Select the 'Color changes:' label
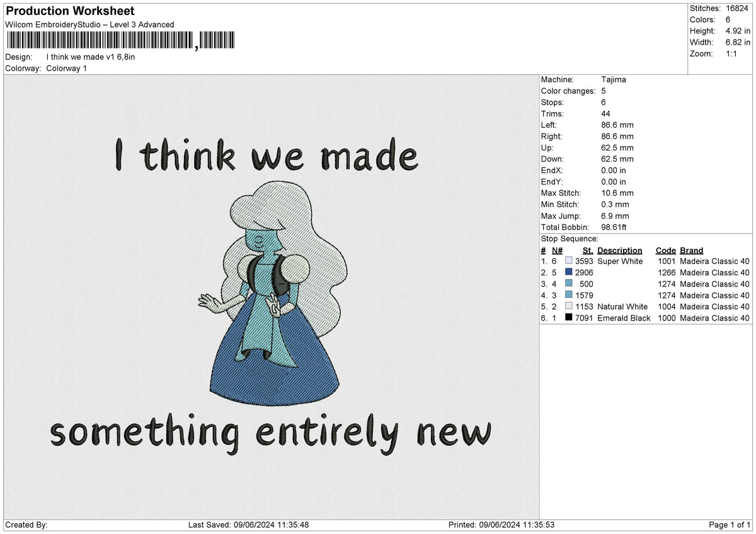Viewport: 756px width, 534px height. click(x=568, y=91)
